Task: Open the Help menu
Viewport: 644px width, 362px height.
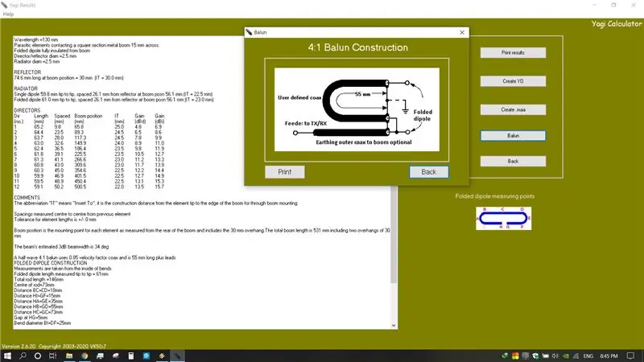Action: click(x=8, y=14)
